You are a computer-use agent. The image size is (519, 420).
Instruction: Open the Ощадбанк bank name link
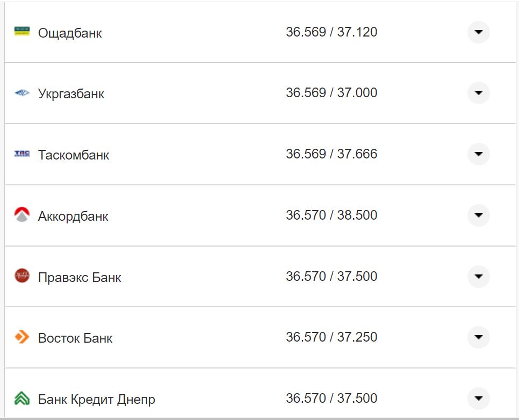point(70,33)
